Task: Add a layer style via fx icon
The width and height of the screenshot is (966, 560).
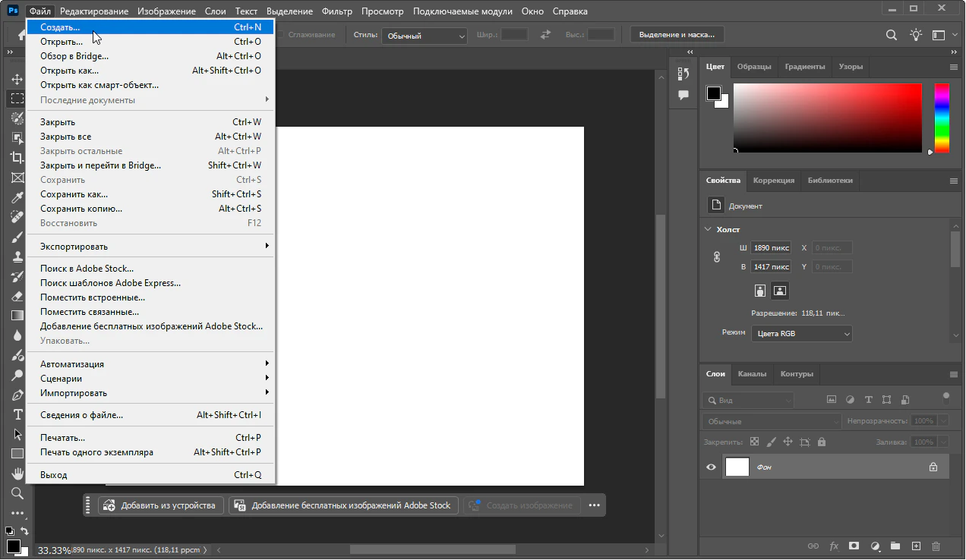Action: (x=834, y=546)
